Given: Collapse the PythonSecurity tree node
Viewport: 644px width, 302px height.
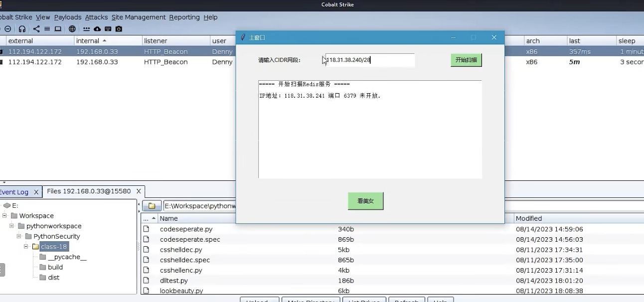Looking at the screenshot, I should click(x=18, y=236).
